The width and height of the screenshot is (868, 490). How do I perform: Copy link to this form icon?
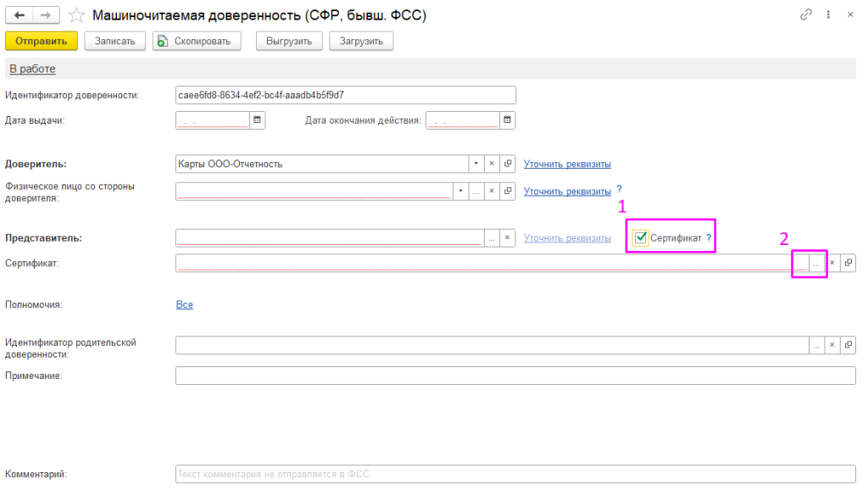805,15
